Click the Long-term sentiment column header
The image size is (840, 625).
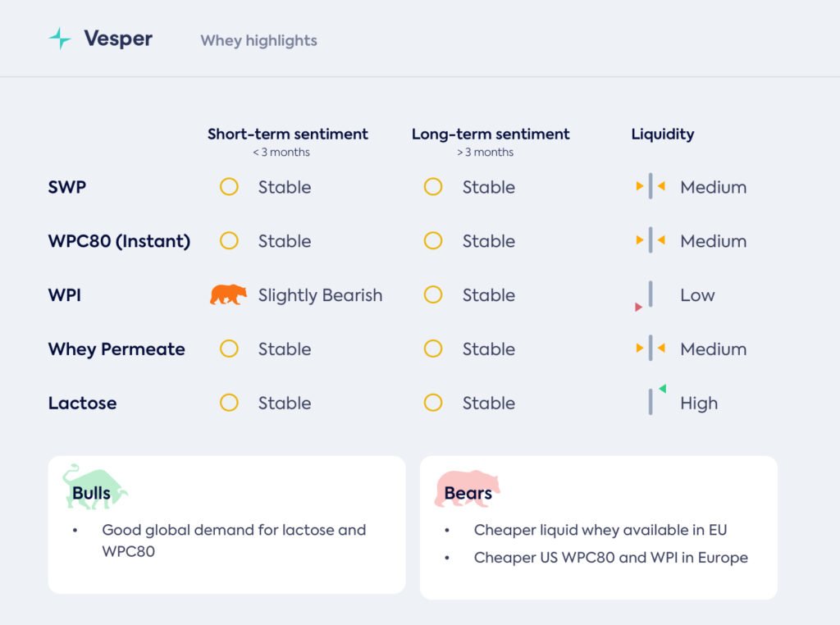point(491,135)
